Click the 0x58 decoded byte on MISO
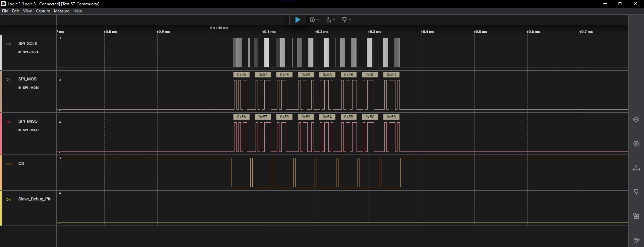 click(x=284, y=117)
